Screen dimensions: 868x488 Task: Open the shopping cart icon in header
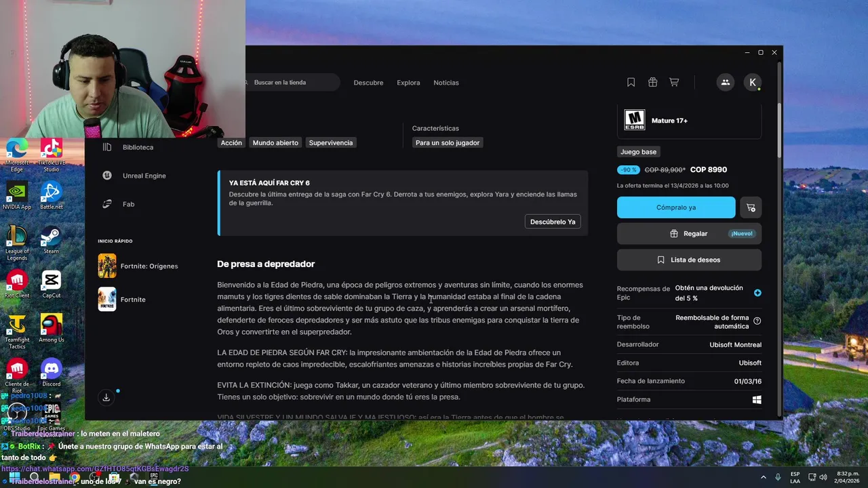click(x=674, y=82)
